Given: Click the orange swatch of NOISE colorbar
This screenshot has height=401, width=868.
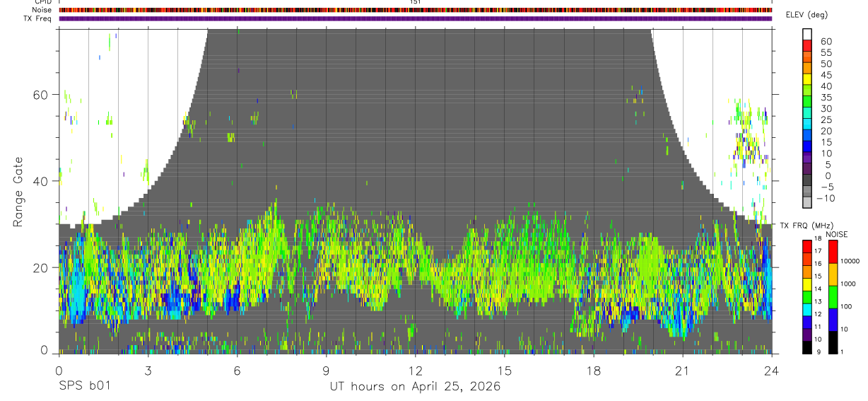Looking at the screenshot, I should (832, 274).
